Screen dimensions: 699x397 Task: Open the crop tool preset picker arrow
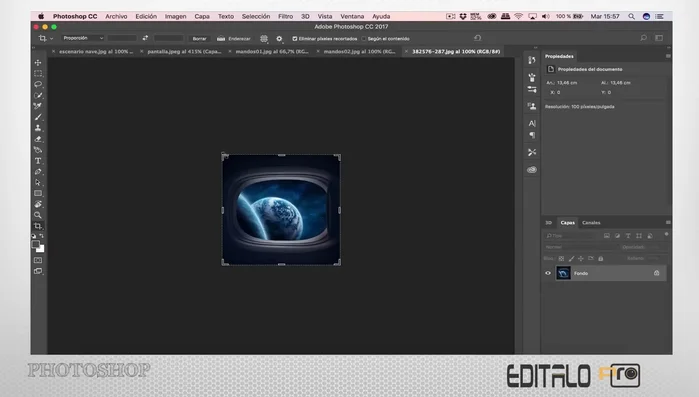click(52, 39)
